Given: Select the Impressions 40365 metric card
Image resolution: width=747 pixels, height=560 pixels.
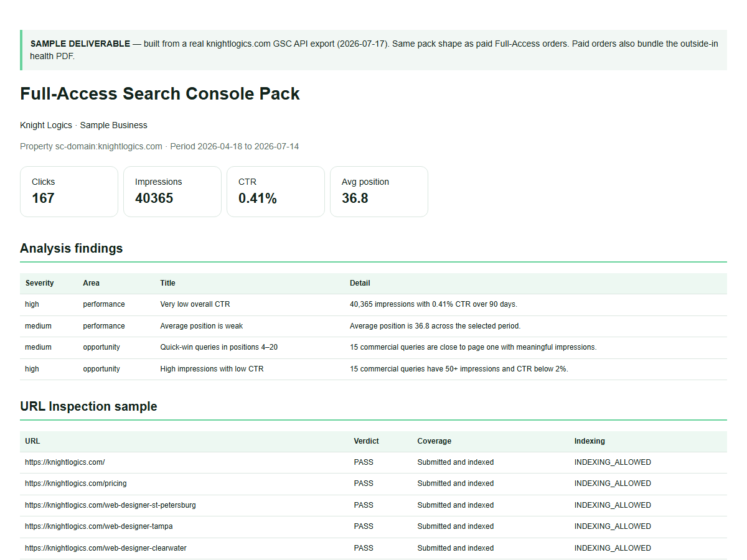Looking at the screenshot, I should (172, 192).
